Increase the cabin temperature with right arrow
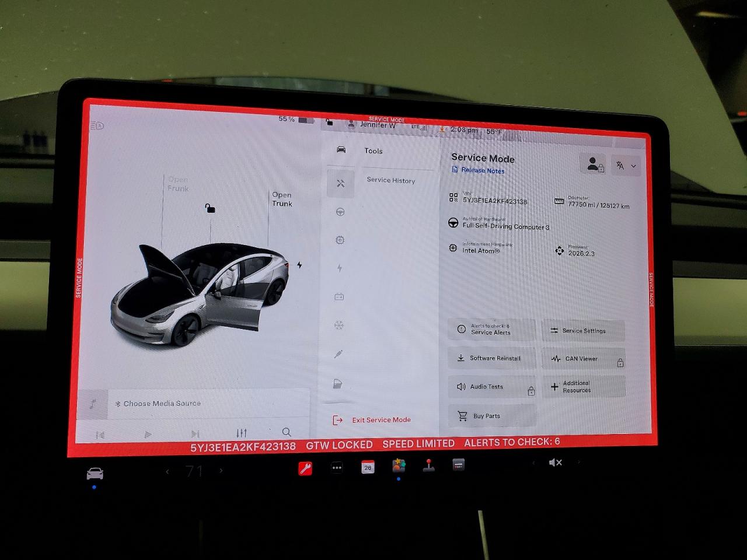The width and height of the screenshot is (747, 560). (x=221, y=470)
